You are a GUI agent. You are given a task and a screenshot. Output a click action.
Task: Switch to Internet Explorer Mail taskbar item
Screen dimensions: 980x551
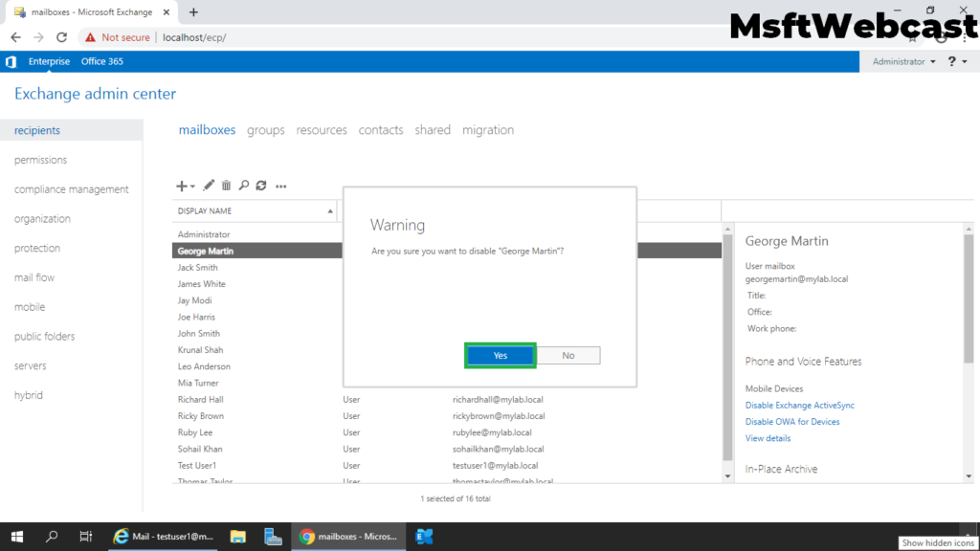(x=163, y=537)
